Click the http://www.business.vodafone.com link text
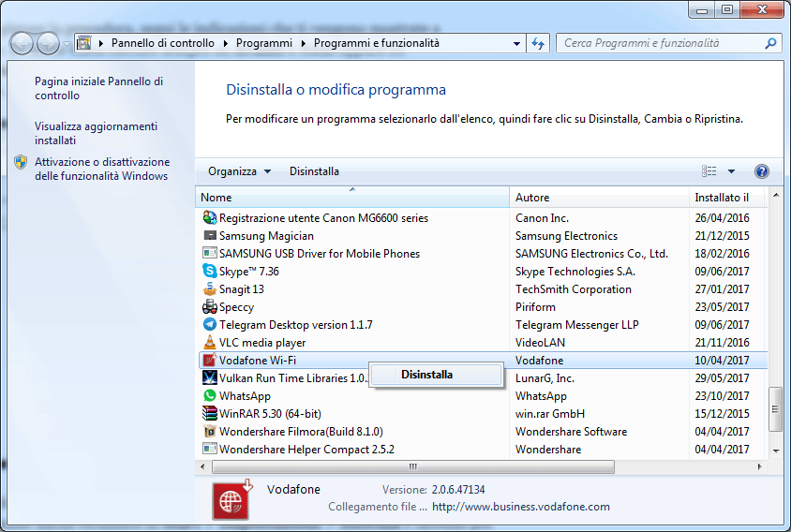Screen dimensions: 791x532 pyautogui.click(x=520, y=507)
